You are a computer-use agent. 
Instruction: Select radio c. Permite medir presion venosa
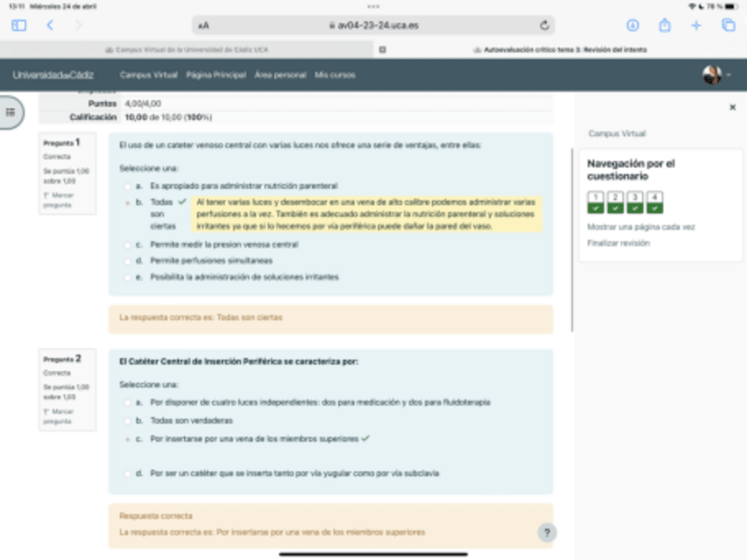(x=127, y=245)
